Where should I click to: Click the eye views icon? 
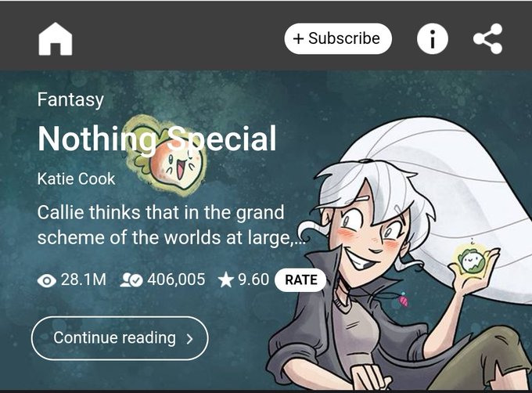[47, 281]
